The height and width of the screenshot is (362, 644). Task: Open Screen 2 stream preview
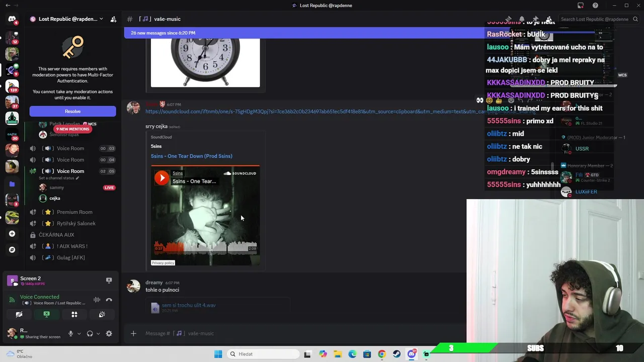[12, 281]
